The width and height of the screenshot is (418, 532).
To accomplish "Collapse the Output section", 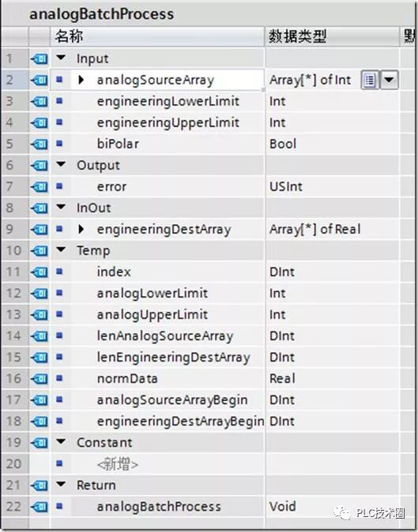I will 61,164.
